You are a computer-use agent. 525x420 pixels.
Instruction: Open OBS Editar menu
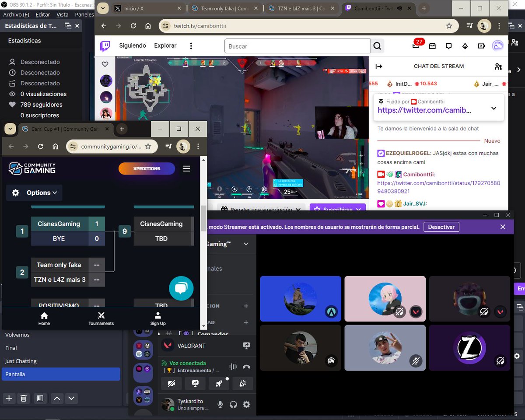[43, 14]
